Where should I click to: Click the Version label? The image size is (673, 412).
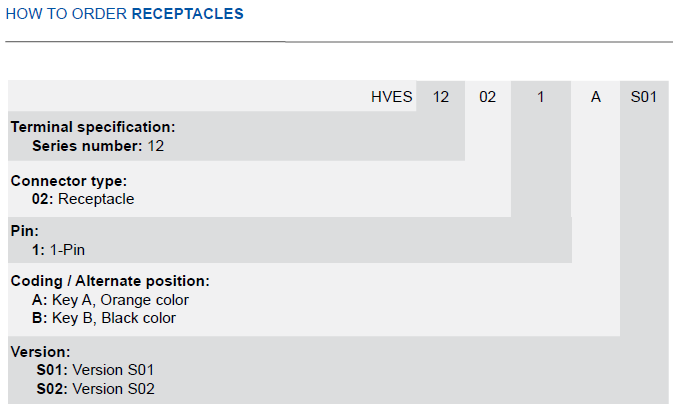tap(40, 352)
